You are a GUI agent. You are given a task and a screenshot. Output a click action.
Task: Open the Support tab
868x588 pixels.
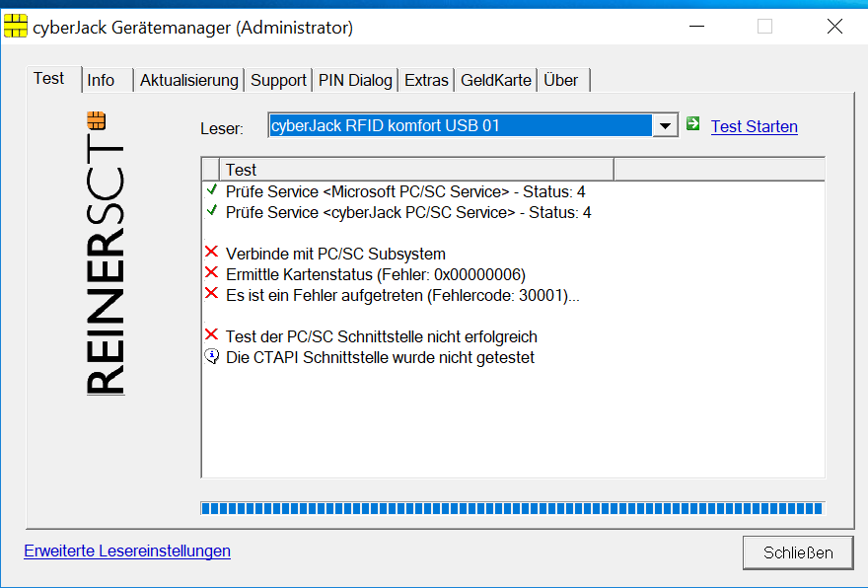click(x=278, y=80)
